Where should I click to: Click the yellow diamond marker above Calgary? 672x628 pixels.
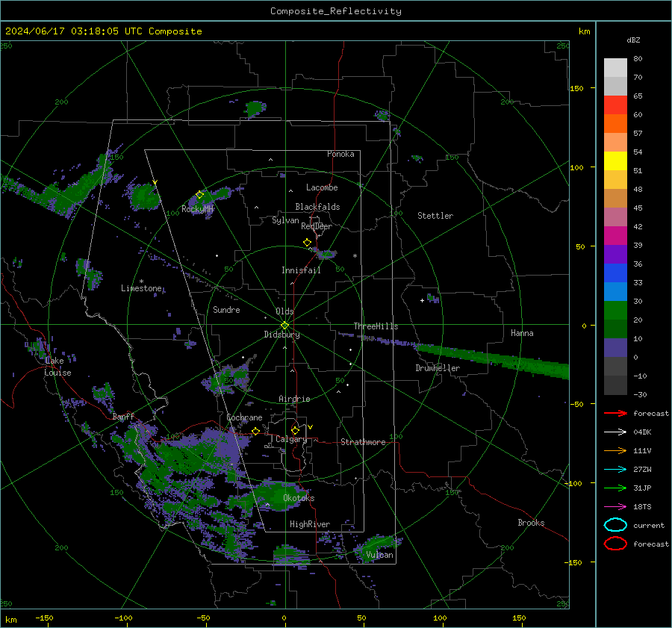(x=295, y=430)
